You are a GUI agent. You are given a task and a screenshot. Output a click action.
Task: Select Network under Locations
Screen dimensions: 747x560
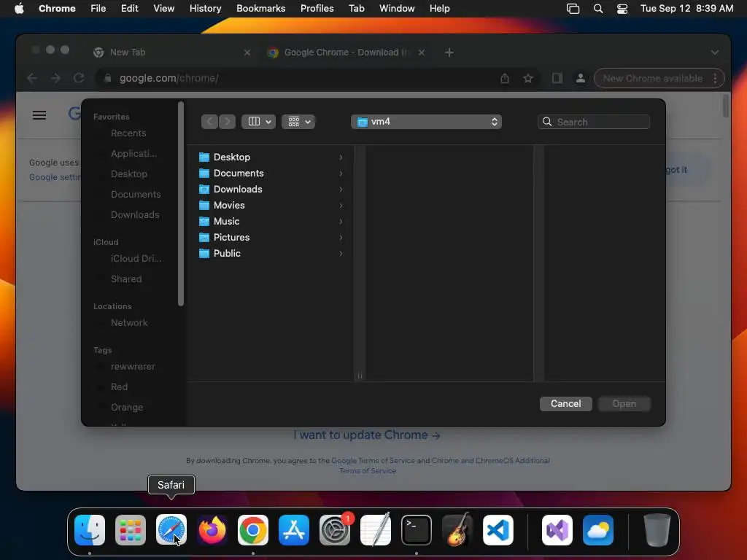click(x=130, y=323)
